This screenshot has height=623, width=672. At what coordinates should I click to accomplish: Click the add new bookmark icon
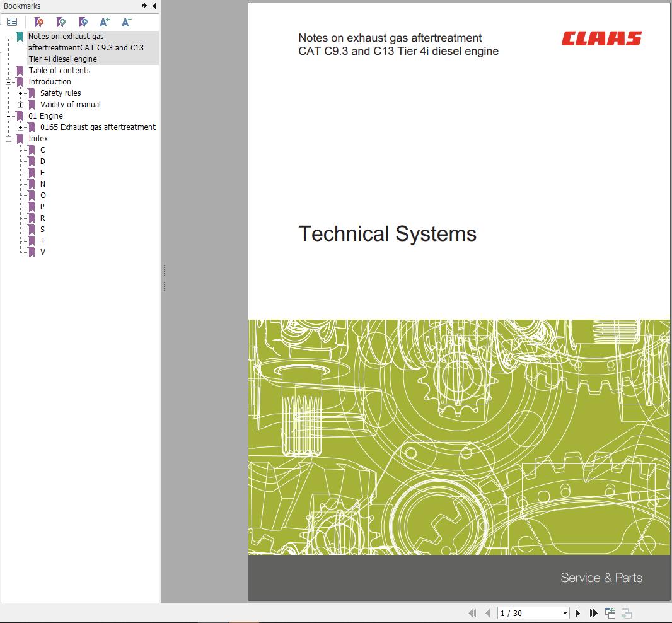click(x=61, y=22)
